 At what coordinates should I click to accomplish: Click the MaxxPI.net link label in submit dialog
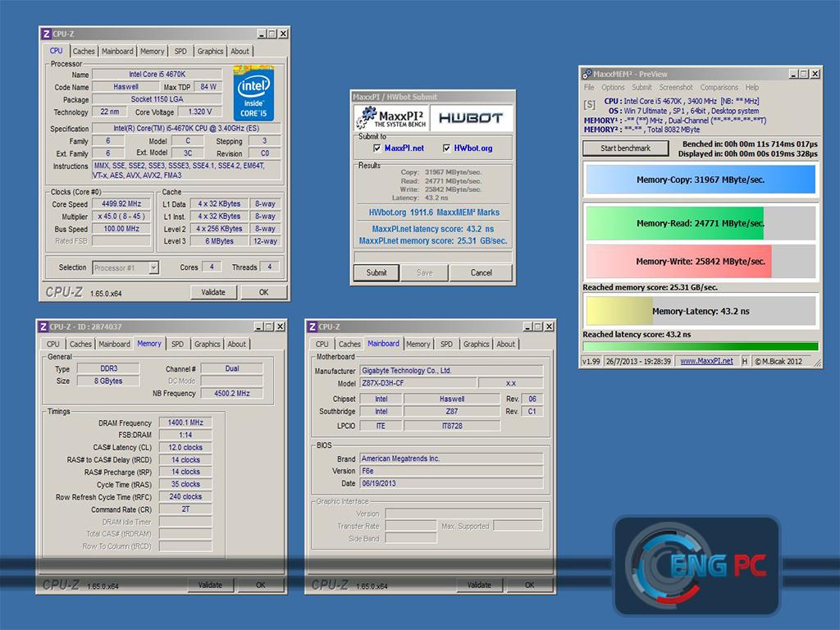pyautogui.click(x=404, y=148)
